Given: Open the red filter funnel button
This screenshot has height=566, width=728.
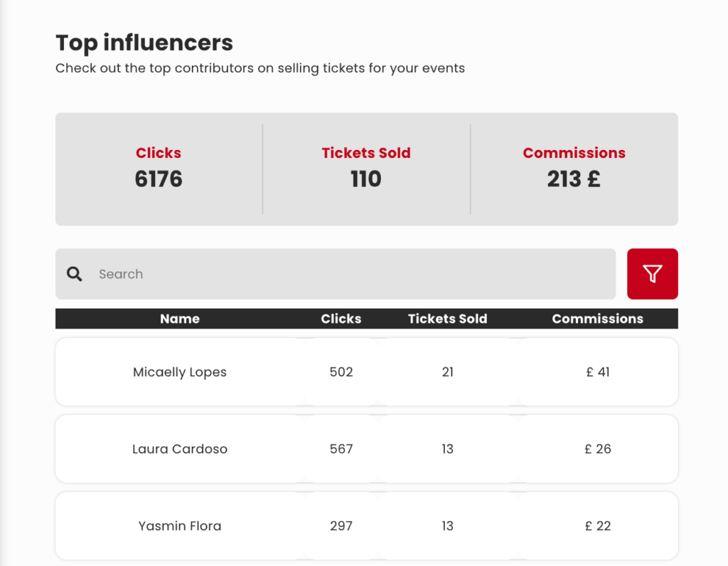Looking at the screenshot, I should click(x=653, y=274).
